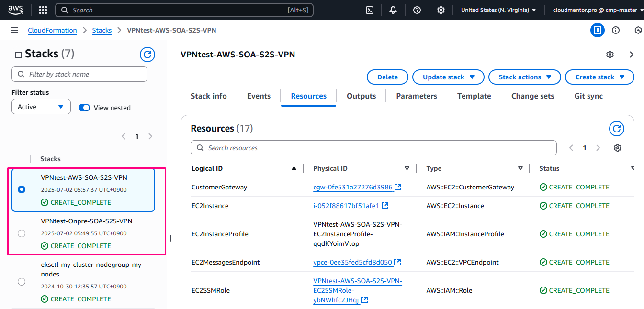Select eksctl-my-cluster-nodegroup stack radio button
The width and height of the screenshot is (644, 309).
pyautogui.click(x=22, y=282)
